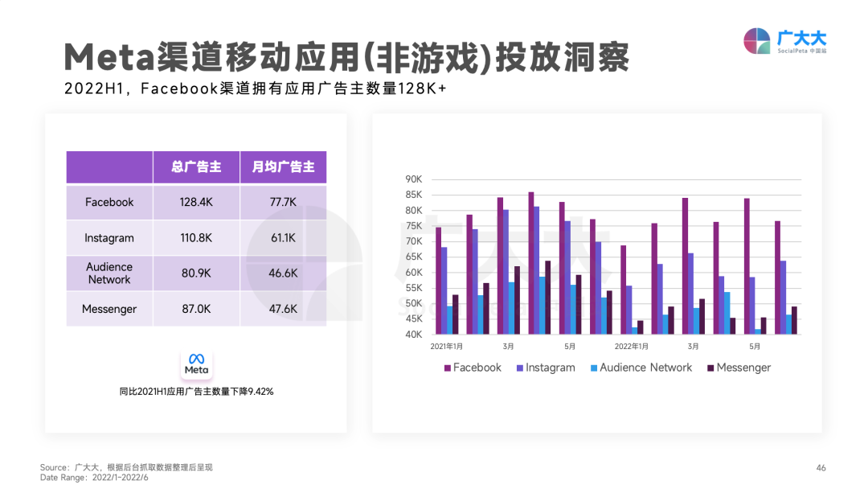
Task: Select the Messenger row in the table
Action: pyautogui.click(x=109, y=309)
